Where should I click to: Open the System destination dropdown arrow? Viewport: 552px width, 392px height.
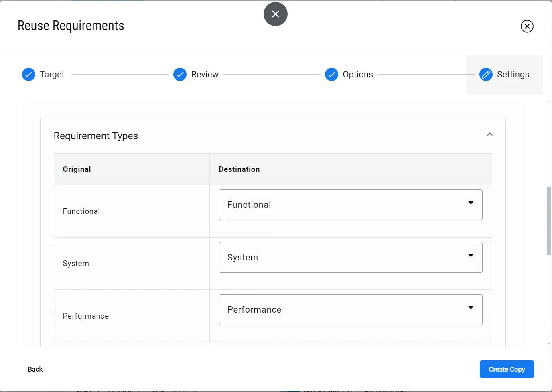pyautogui.click(x=471, y=256)
